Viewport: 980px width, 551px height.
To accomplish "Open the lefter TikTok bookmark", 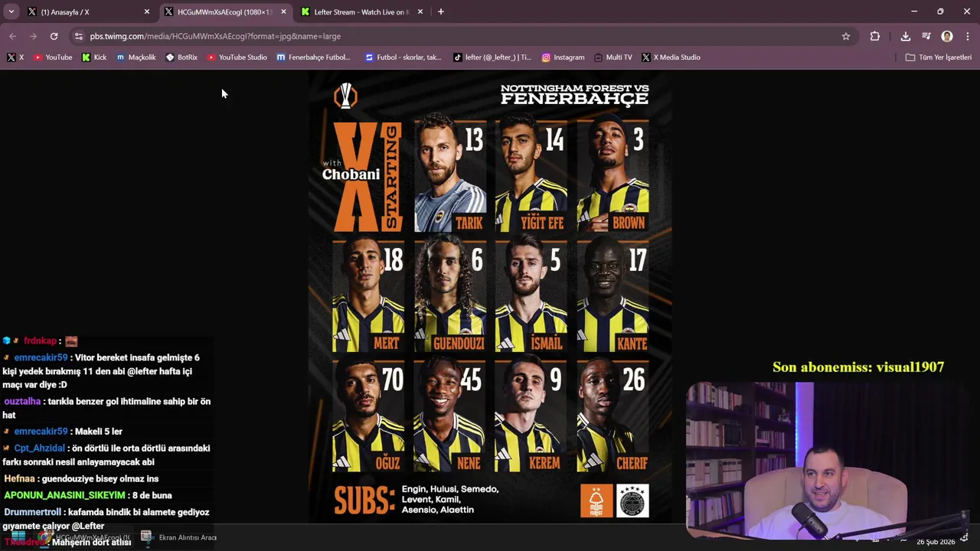I will pyautogui.click(x=492, y=57).
